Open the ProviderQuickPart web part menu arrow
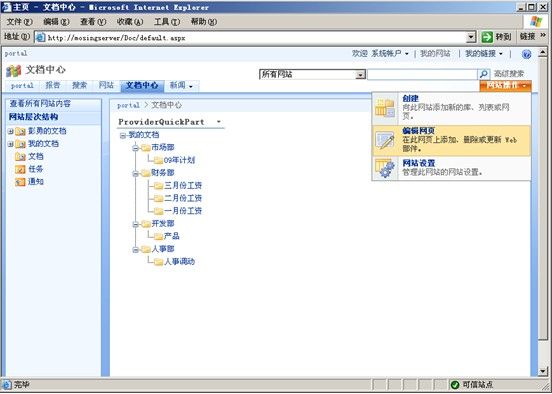The image size is (552, 394). [219, 122]
